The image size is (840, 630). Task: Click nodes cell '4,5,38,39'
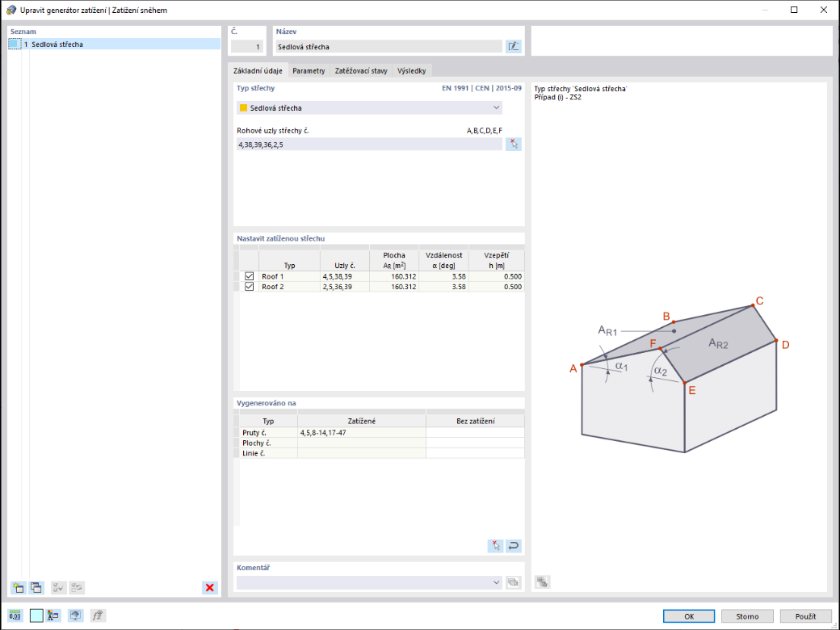point(344,276)
